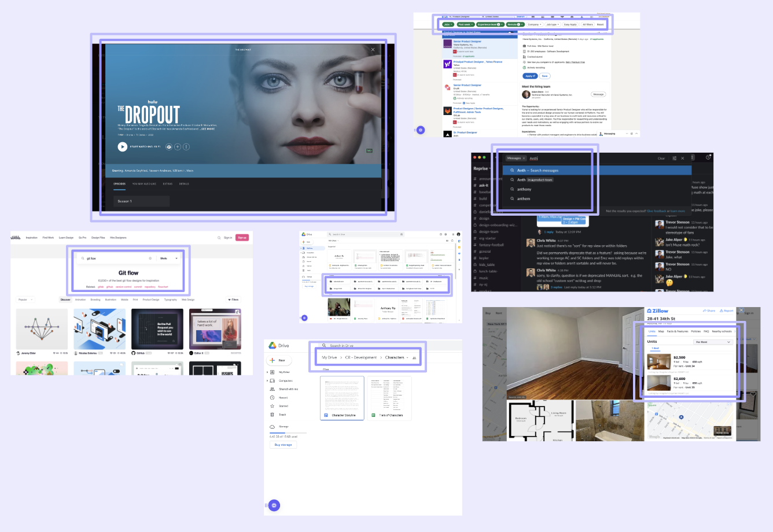The image size is (773, 532).
Task: Share the Zillow listing
Action: (709, 311)
